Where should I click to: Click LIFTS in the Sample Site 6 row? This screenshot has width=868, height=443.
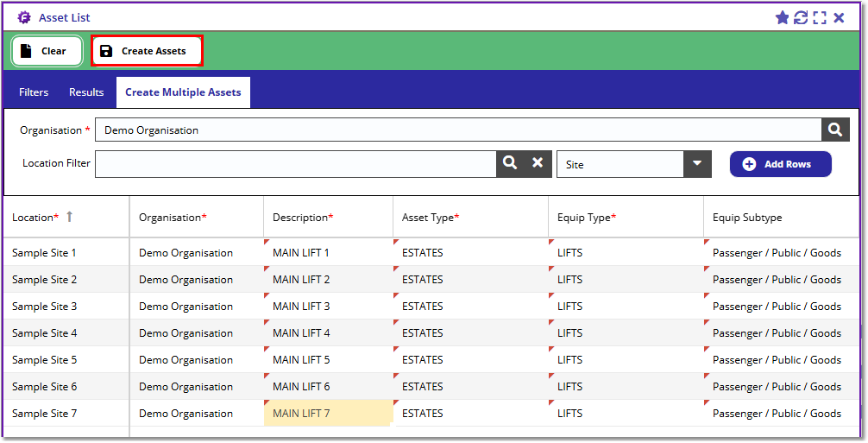[x=626, y=387]
